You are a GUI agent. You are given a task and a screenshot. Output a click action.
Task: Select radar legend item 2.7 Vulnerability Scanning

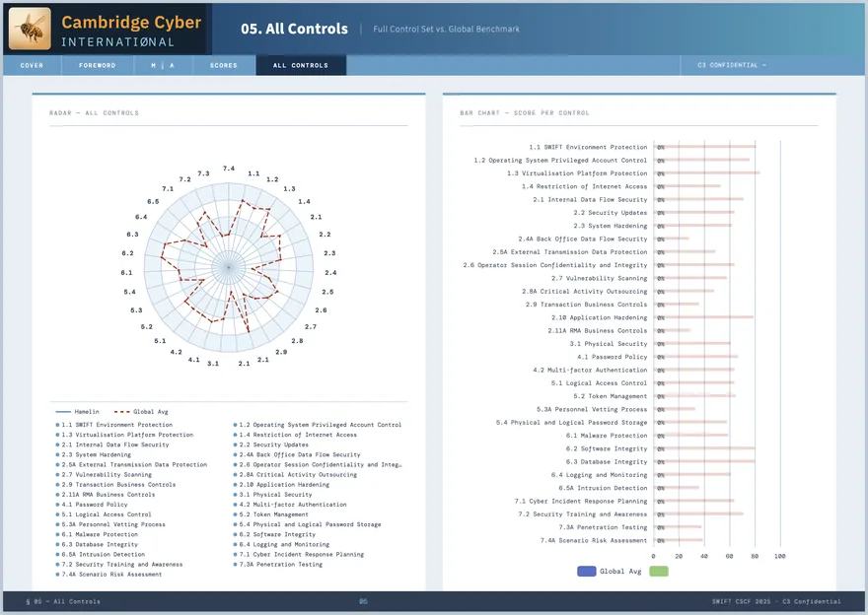pos(104,474)
